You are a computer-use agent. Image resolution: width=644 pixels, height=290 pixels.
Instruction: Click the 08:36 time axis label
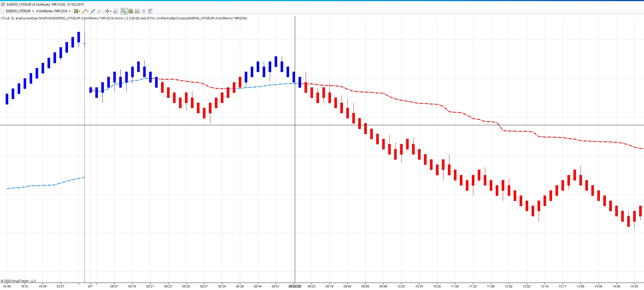(240, 286)
